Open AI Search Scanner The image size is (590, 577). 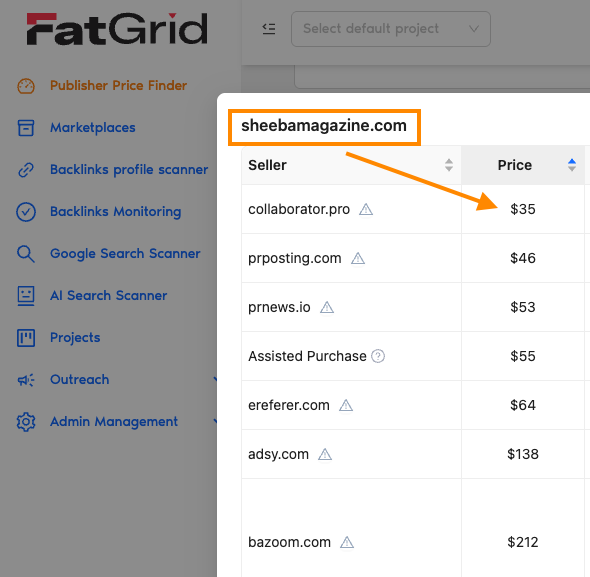108,295
